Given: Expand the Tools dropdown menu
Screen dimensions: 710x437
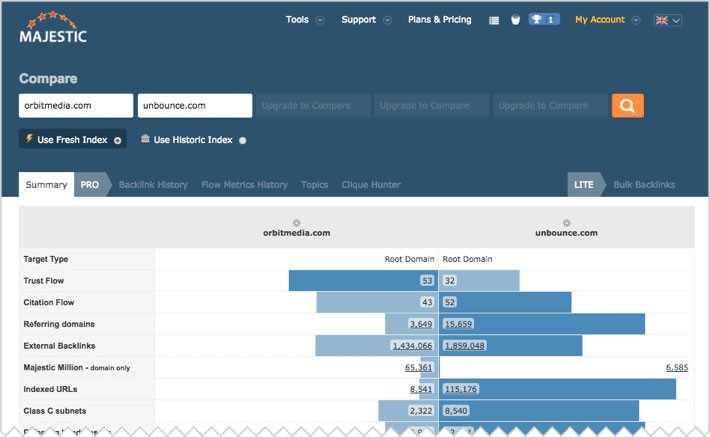Looking at the screenshot, I should click(x=304, y=20).
